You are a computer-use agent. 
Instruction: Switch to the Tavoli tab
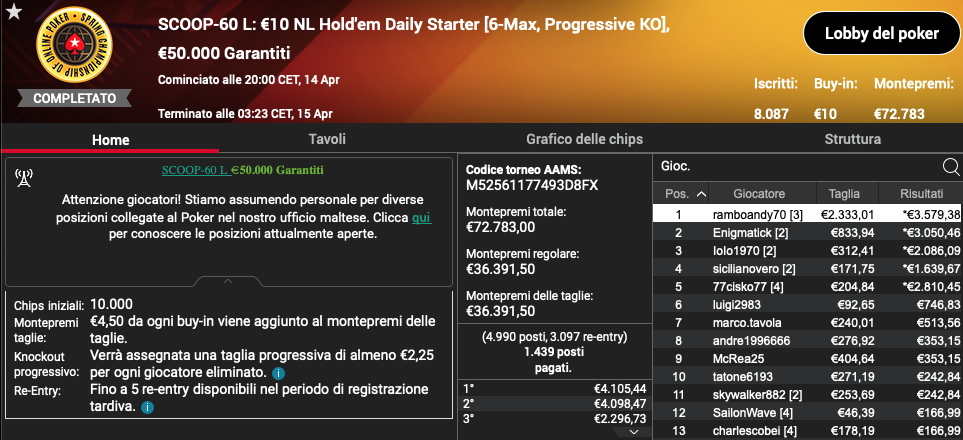[327, 139]
